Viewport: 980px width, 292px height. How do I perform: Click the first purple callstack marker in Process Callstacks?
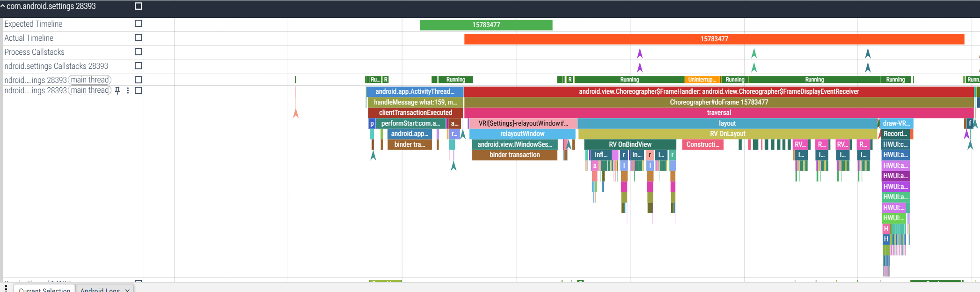pos(640,53)
